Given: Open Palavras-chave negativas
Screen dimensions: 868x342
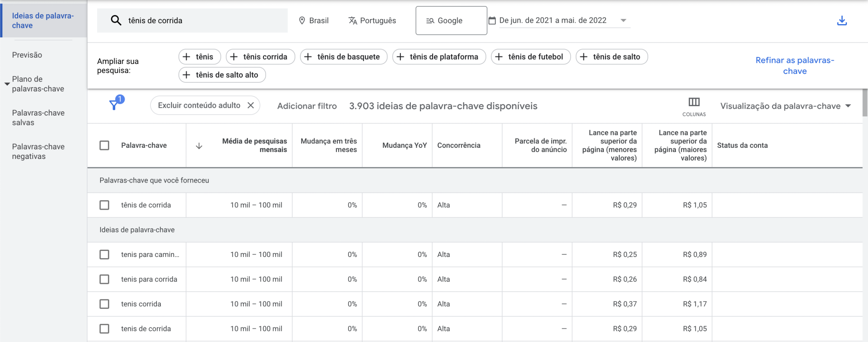Looking at the screenshot, I should [x=38, y=151].
